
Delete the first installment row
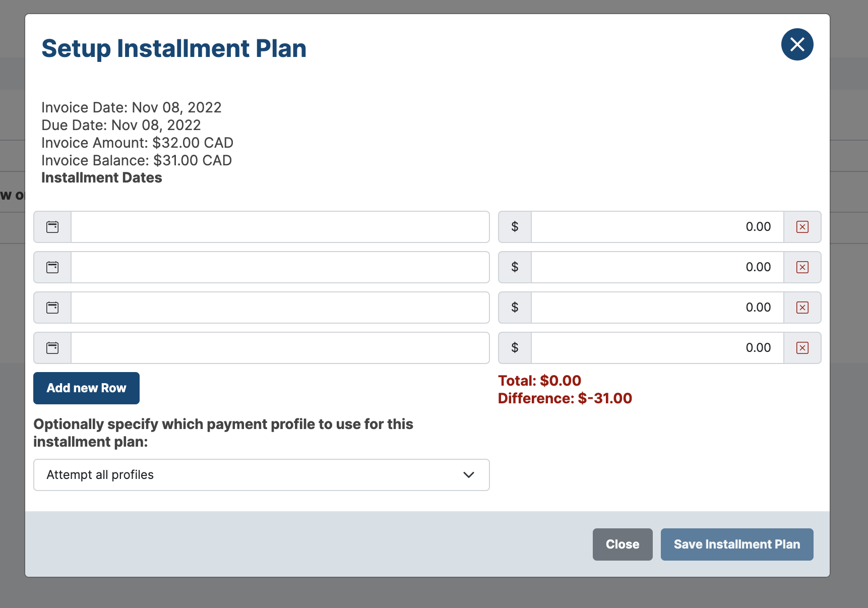pyautogui.click(x=802, y=227)
